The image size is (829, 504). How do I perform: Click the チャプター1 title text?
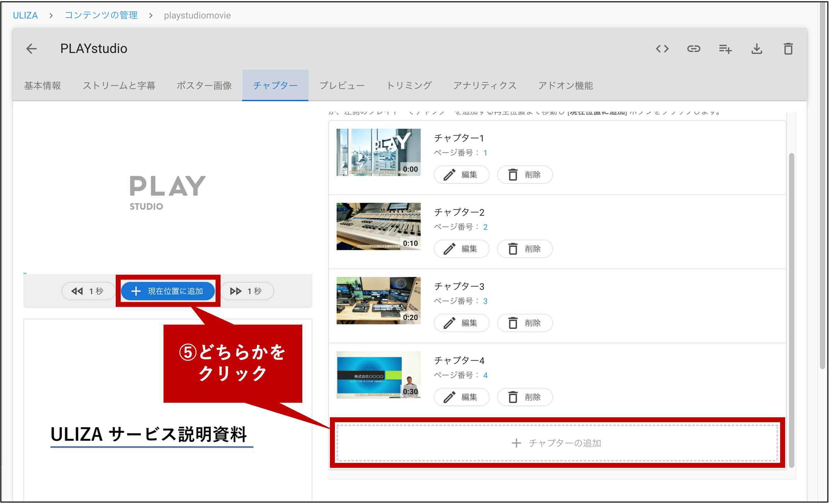coord(459,138)
